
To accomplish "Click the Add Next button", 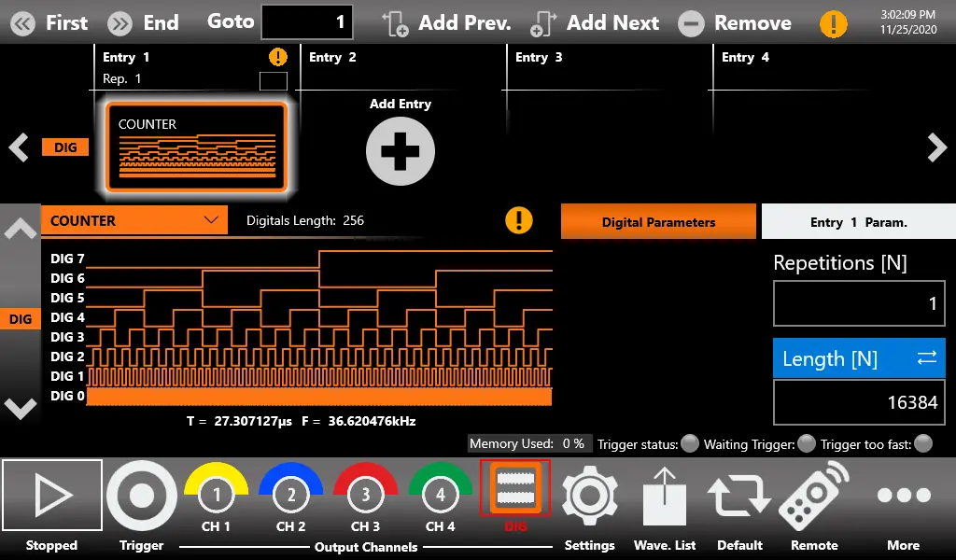I will coord(595,23).
